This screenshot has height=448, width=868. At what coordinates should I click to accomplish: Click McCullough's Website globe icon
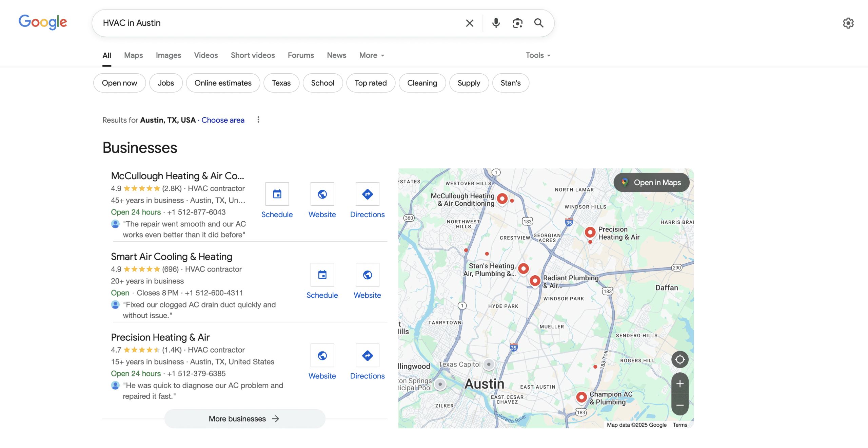(322, 194)
